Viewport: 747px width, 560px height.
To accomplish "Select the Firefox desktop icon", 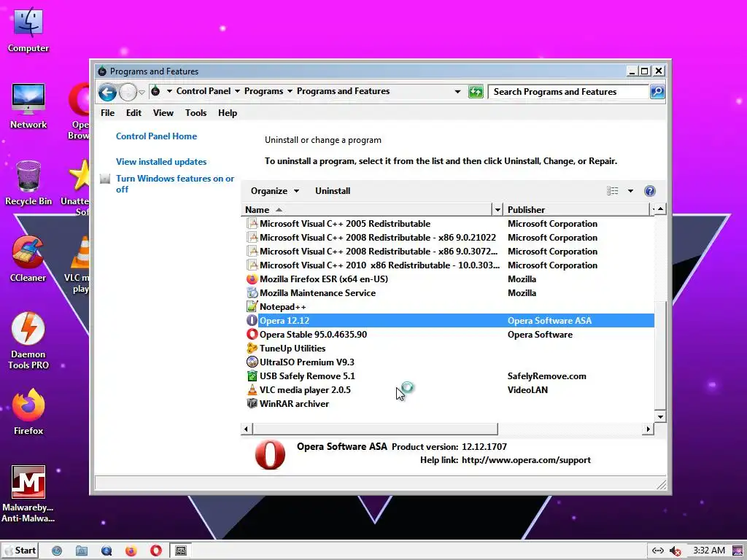I will [x=28, y=412].
